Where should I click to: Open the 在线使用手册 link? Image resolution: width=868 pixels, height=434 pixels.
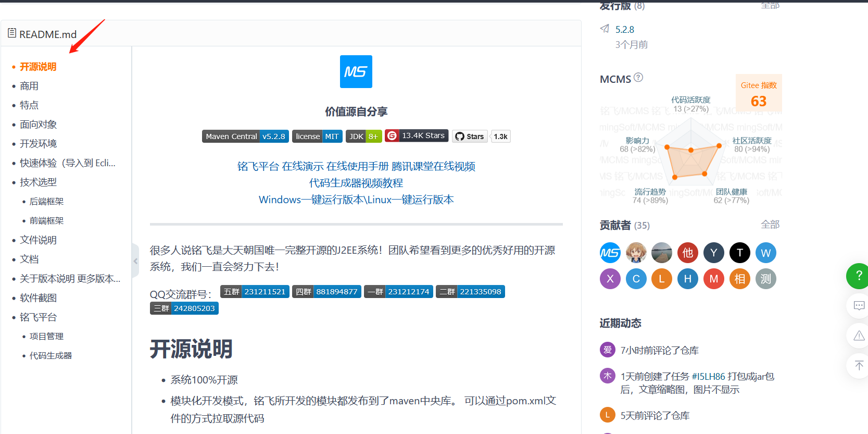[358, 166]
